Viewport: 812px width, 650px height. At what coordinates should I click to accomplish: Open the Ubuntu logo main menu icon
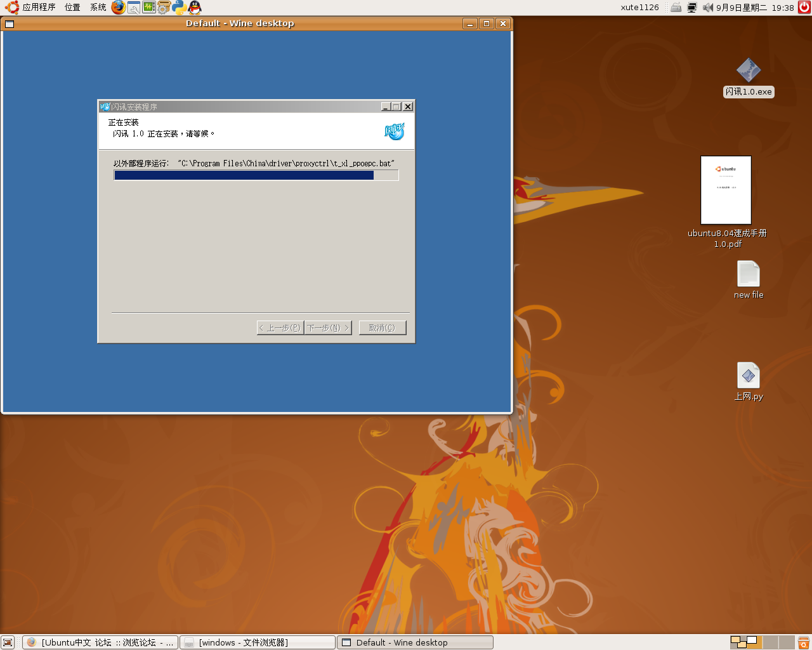(11, 8)
